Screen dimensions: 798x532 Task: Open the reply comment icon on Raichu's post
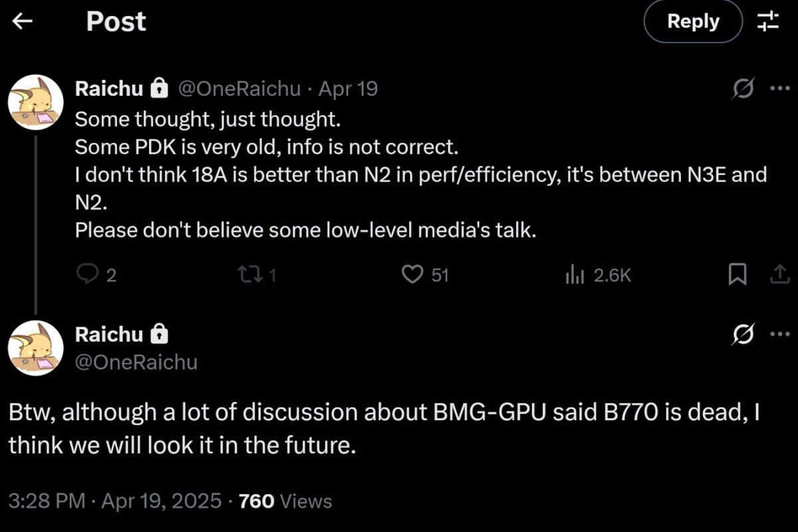point(88,274)
